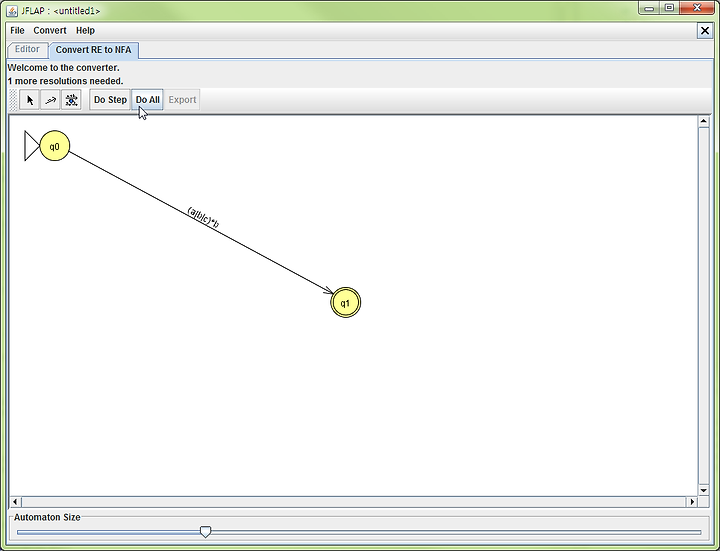Screen dimensions: 720x551
Task: Click the toolbar drag grip handle
Action: pos(13,100)
